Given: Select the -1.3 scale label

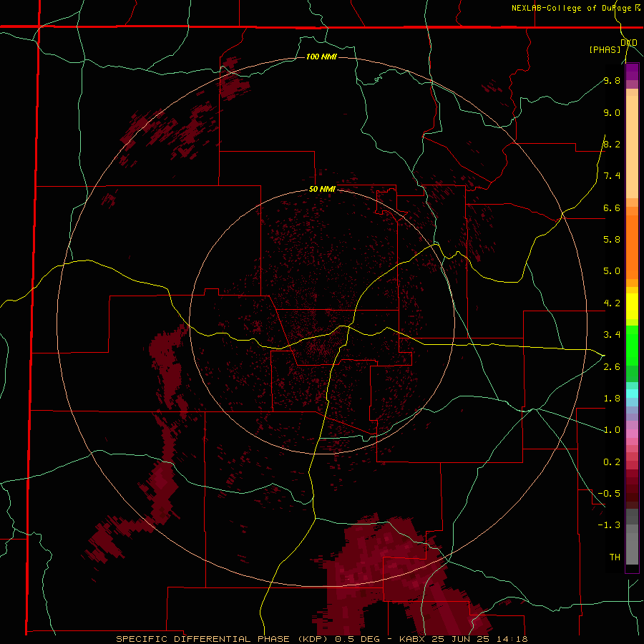Looking at the screenshot, I should pyautogui.click(x=609, y=525).
